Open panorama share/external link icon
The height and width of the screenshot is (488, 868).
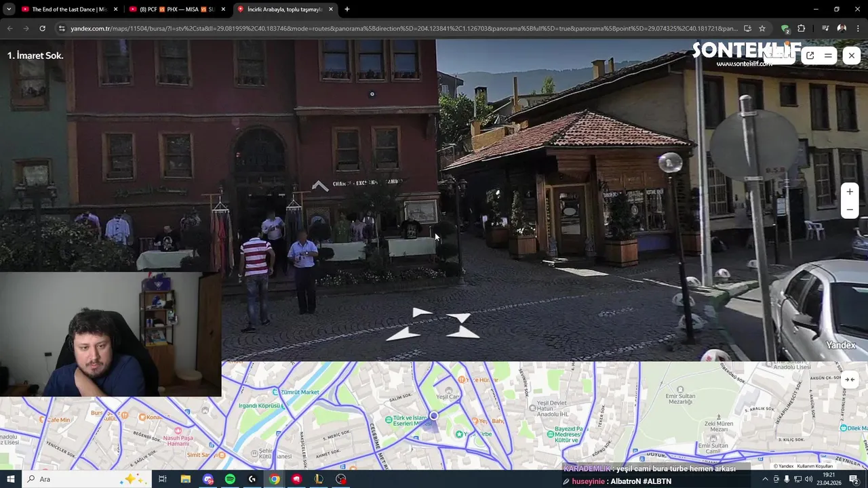[810, 56]
